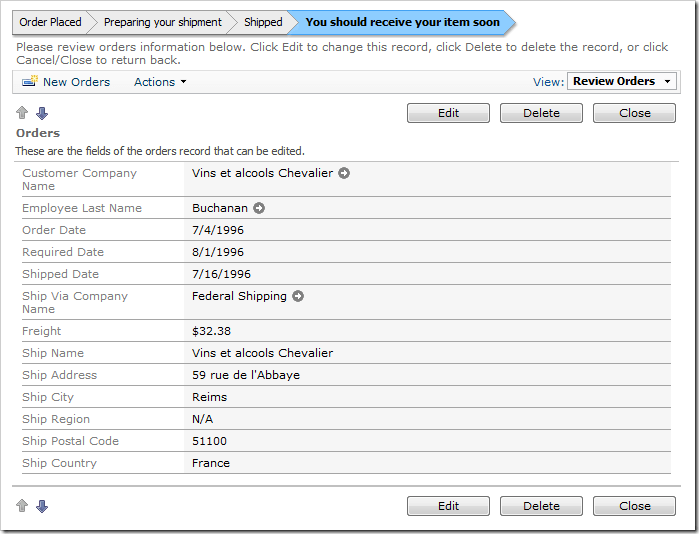Screen dimensions: 699x534
Task: Click the Ship Country value France
Action: click(211, 463)
